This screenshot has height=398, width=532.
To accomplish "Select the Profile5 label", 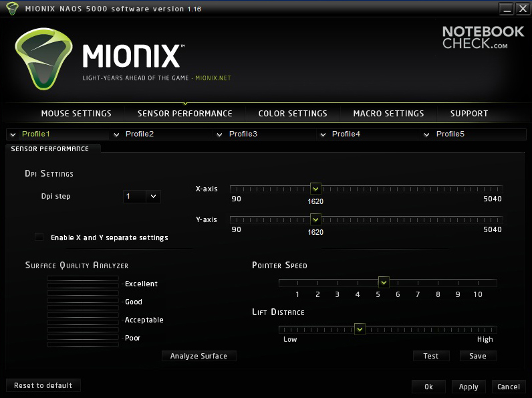I will (450, 134).
